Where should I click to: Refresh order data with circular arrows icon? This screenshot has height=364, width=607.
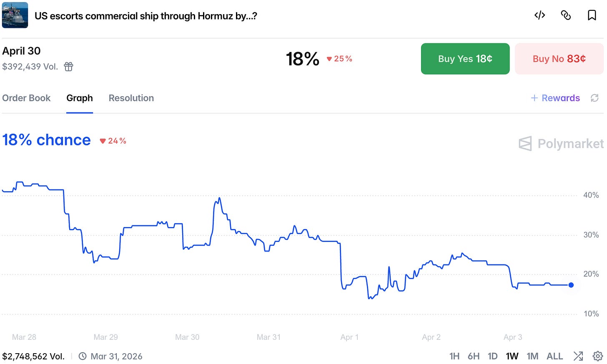coord(594,98)
